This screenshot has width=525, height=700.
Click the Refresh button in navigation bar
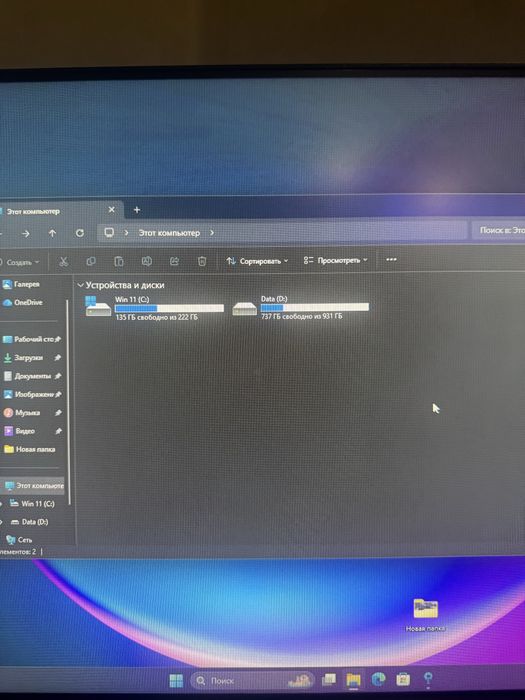coord(79,233)
